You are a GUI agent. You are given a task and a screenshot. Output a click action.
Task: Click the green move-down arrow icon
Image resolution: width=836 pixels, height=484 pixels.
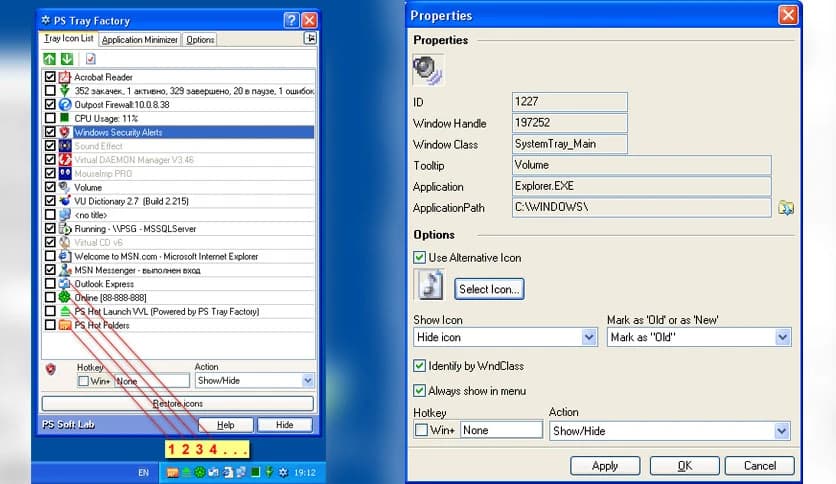tap(67, 59)
